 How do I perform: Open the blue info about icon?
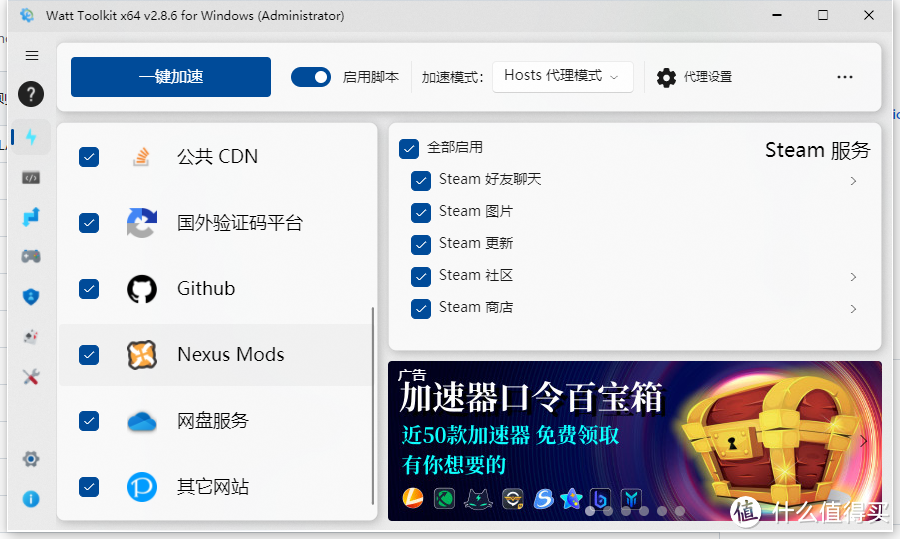coord(31,499)
